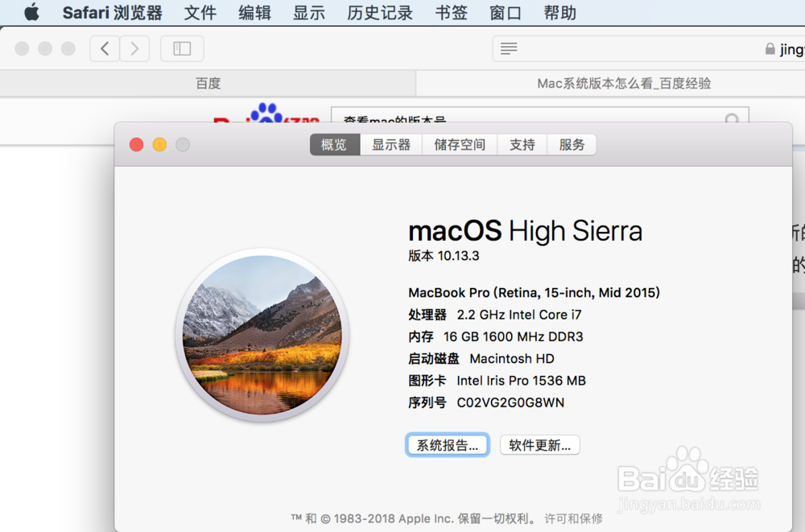Minimize the About This Mac window

[x=159, y=145]
